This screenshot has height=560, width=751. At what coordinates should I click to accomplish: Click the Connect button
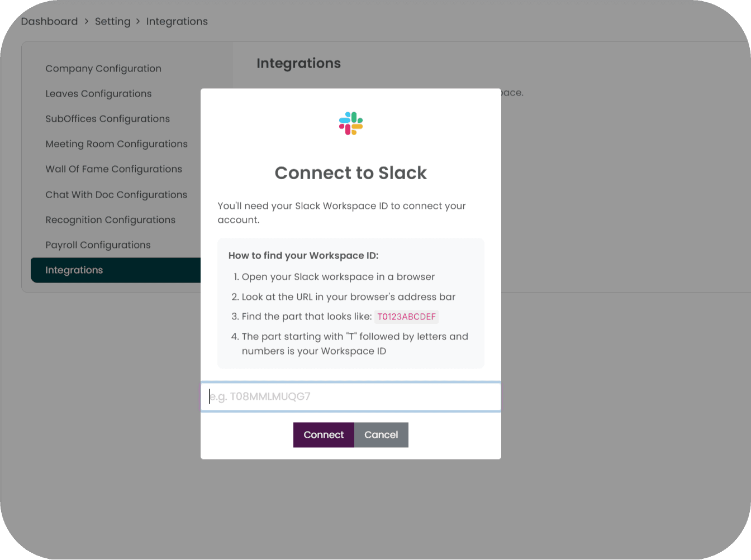324,435
